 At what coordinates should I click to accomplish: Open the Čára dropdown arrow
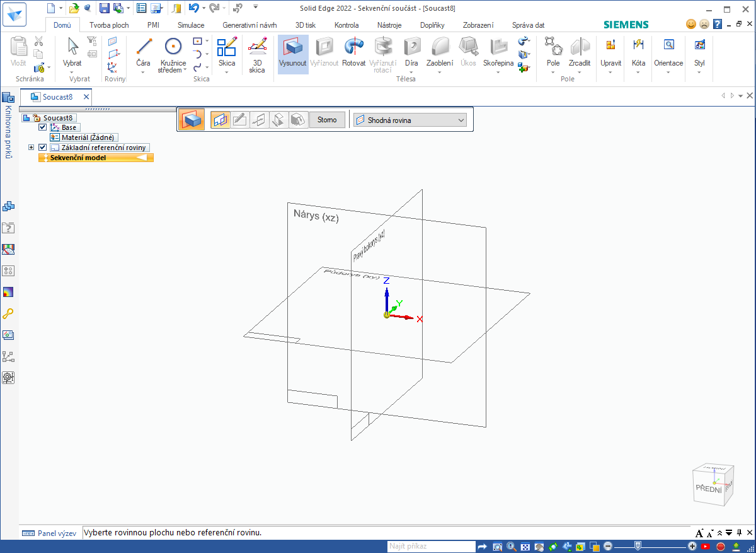(144, 71)
